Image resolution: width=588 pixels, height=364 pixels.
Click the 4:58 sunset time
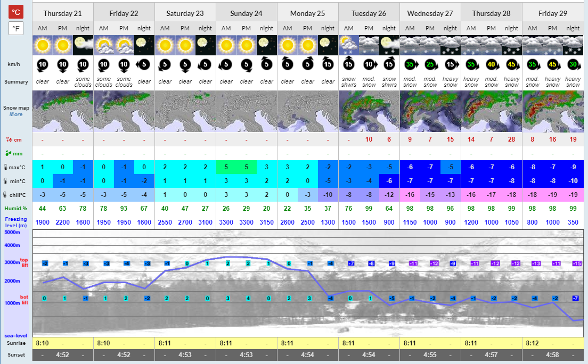[553, 354]
